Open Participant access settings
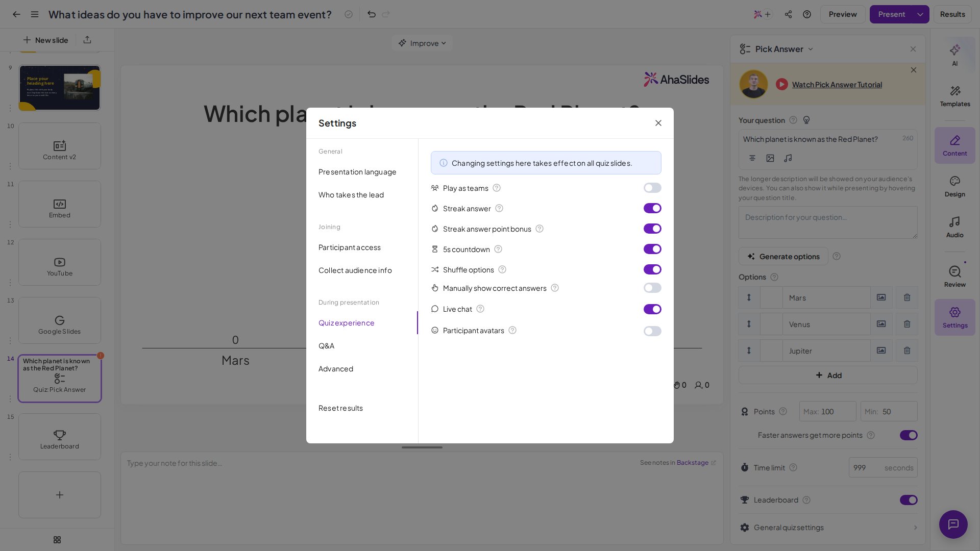Viewport: 980px width, 551px height. pyautogui.click(x=350, y=247)
